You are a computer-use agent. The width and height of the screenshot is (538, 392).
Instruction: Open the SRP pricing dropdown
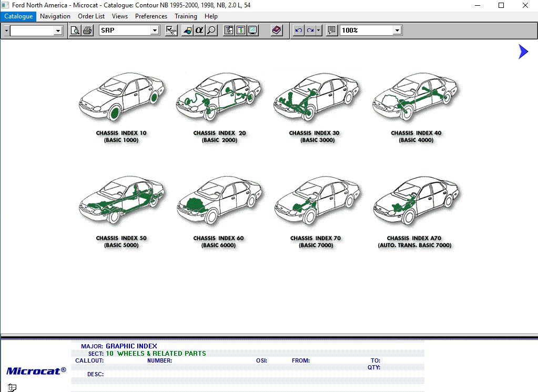point(154,30)
